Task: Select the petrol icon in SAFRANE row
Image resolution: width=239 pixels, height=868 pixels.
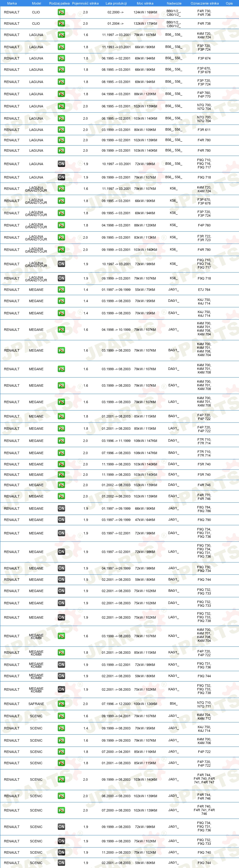Action: click(x=61, y=704)
